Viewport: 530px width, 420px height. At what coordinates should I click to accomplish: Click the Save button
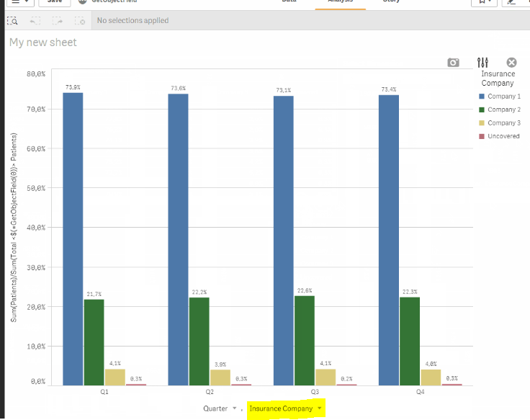[55, 2]
